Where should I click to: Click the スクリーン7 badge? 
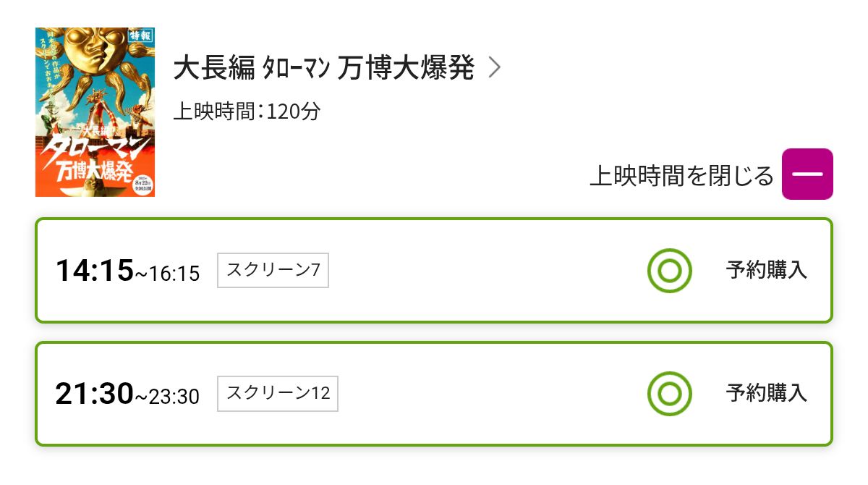coord(273,271)
